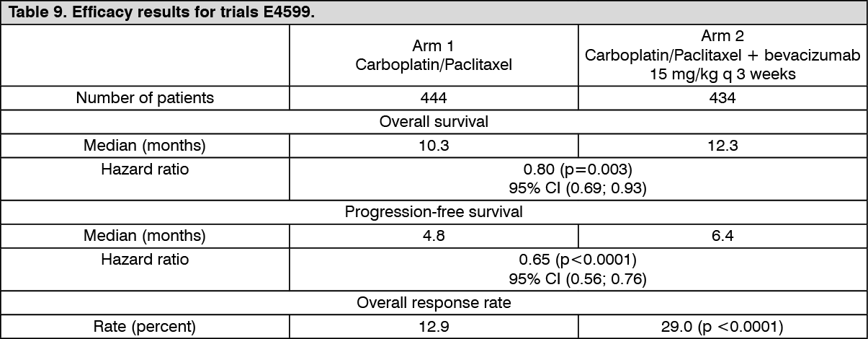The image size is (868, 339).
Task: Click the 0.65 (p<0.0001) hazard ratio value
Action: [578, 259]
